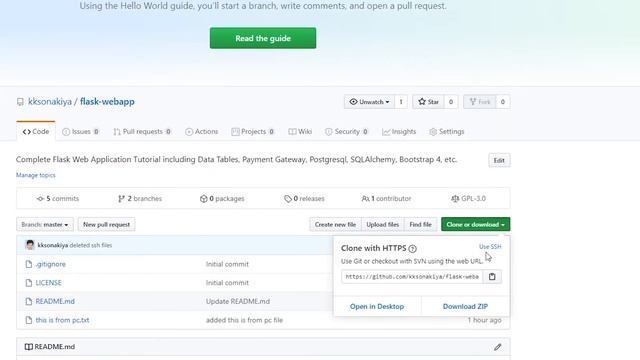640x360 pixels.
Task: Click the Fork button
Action: point(480,102)
